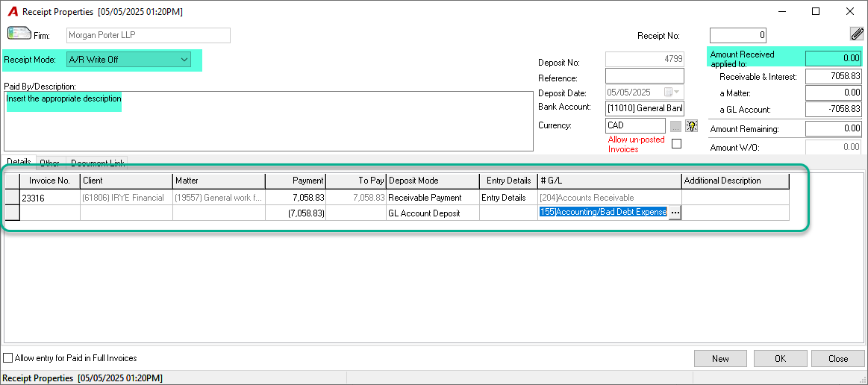Click the Invoice No. column header

tap(50, 181)
